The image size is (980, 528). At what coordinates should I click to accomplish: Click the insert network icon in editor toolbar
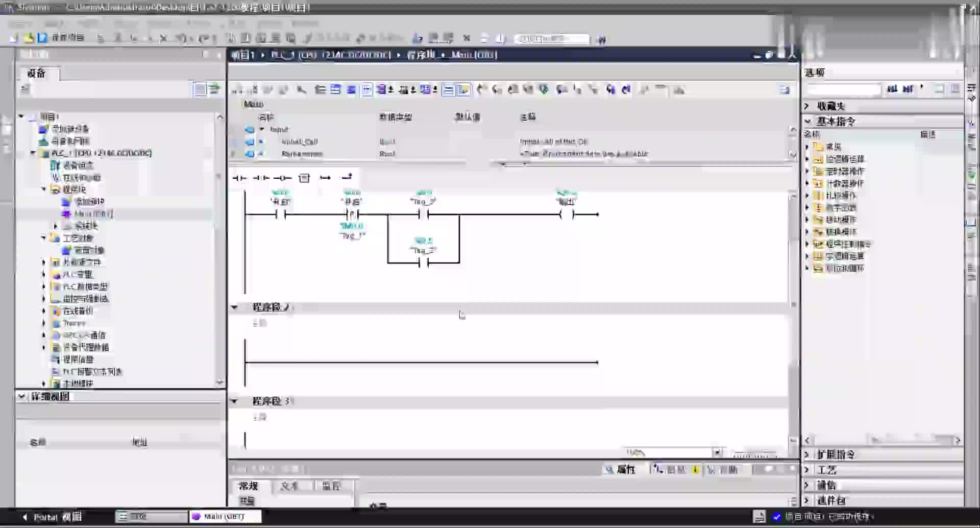tap(237, 90)
